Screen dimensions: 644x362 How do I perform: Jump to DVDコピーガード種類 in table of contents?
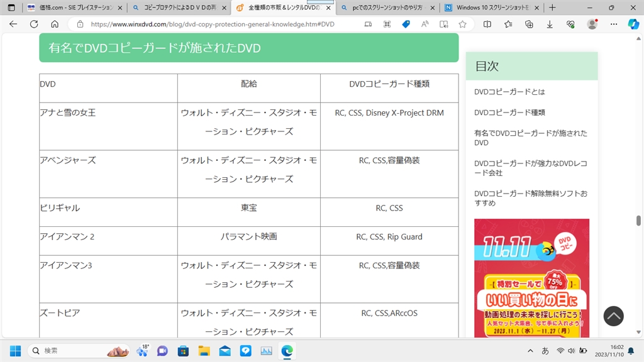click(509, 112)
